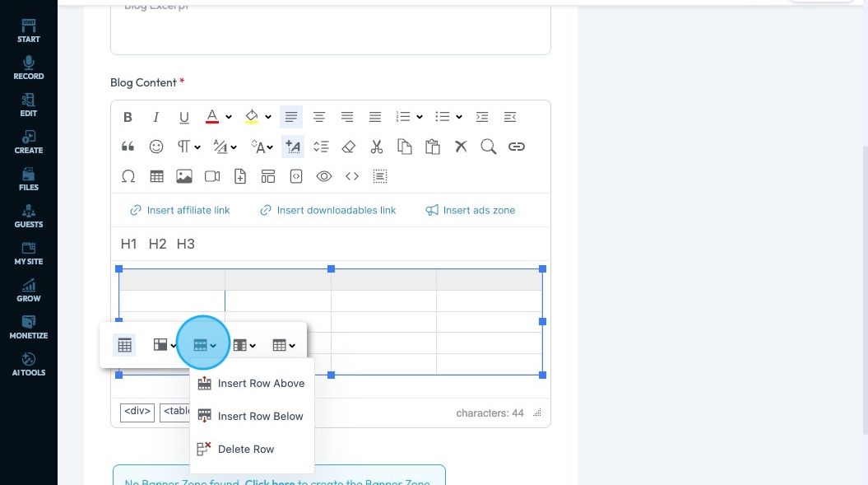
Task: Go to the EDIT sidebar section
Action: point(28,105)
